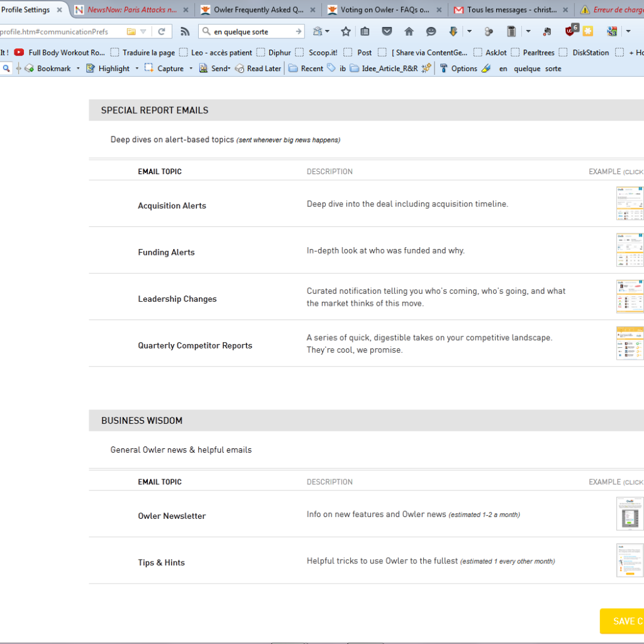Click the 'Owler Newsletter' topic text
This screenshot has width=644, height=644.
tap(172, 516)
